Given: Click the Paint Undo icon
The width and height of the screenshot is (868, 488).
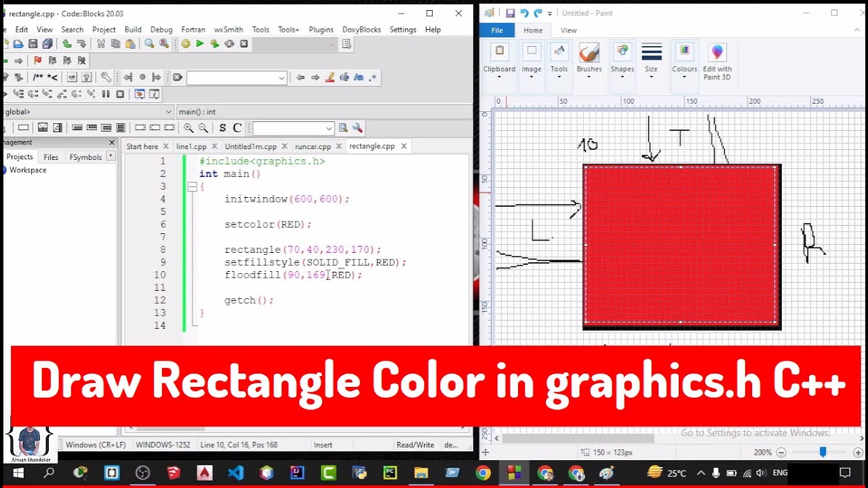Looking at the screenshot, I should click(524, 13).
